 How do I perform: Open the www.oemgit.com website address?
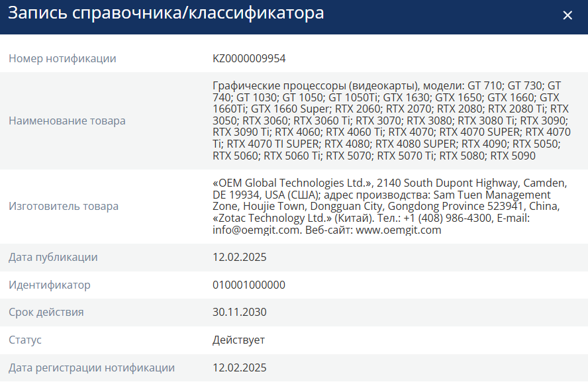(x=399, y=230)
